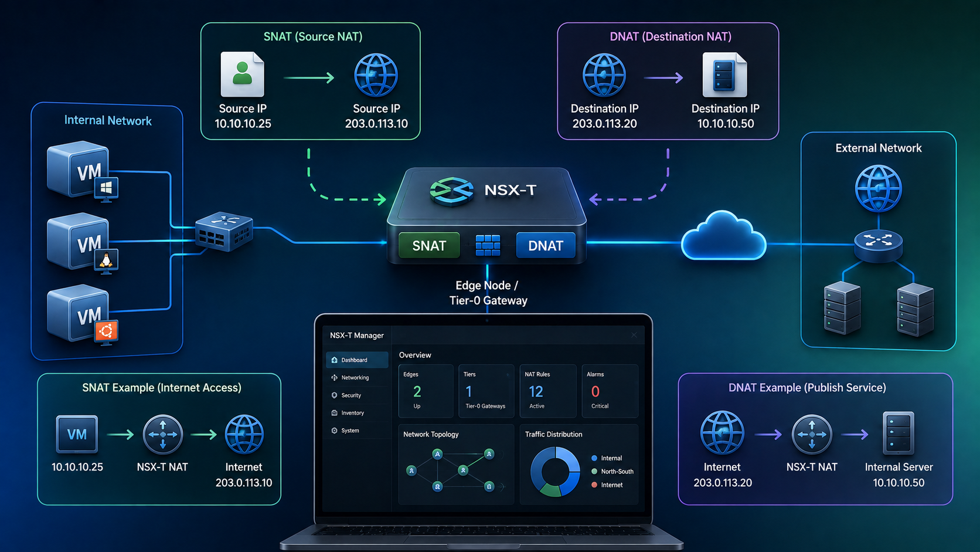
Task: Open the Security menu item
Action: (x=357, y=395)
